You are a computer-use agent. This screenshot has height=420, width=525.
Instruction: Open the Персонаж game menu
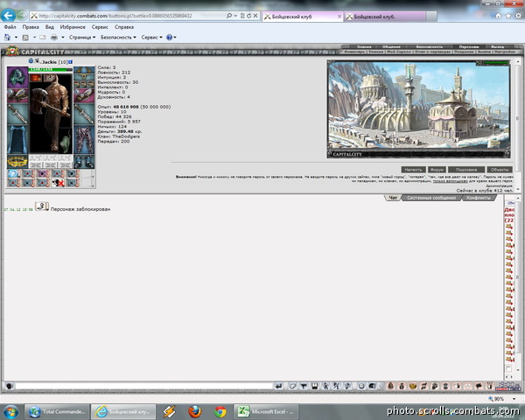pyautogui.click(x=469, y=46)
